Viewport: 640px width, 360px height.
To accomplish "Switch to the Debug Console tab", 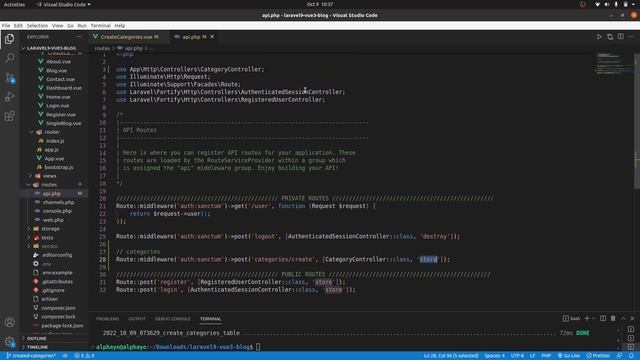I will 172,319.
